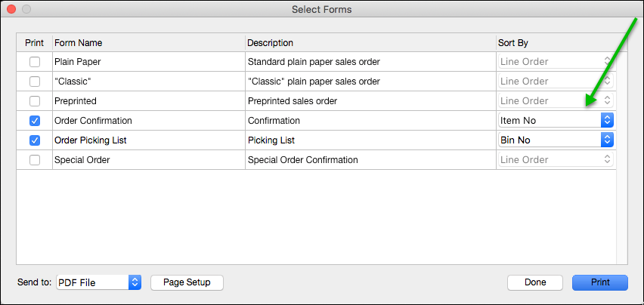Enable printing for the "Classic" form
The image size is (644, 305).
34,82
